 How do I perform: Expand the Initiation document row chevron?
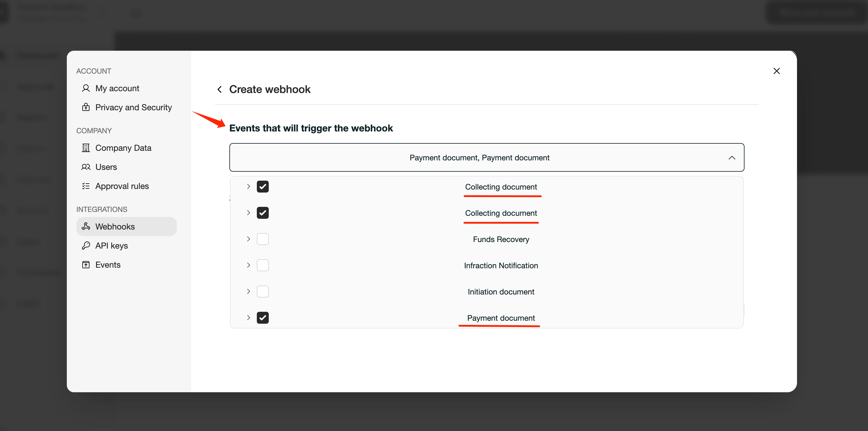coord(248,292)
